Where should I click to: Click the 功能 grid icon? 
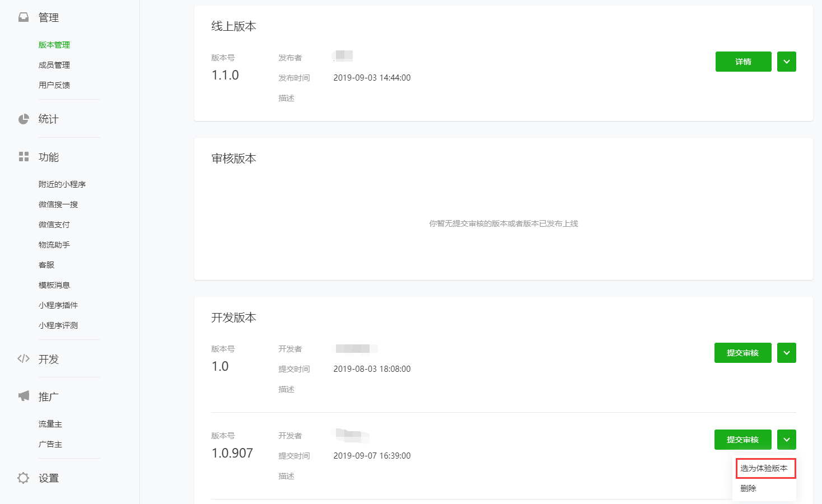[x=24, y=157]
